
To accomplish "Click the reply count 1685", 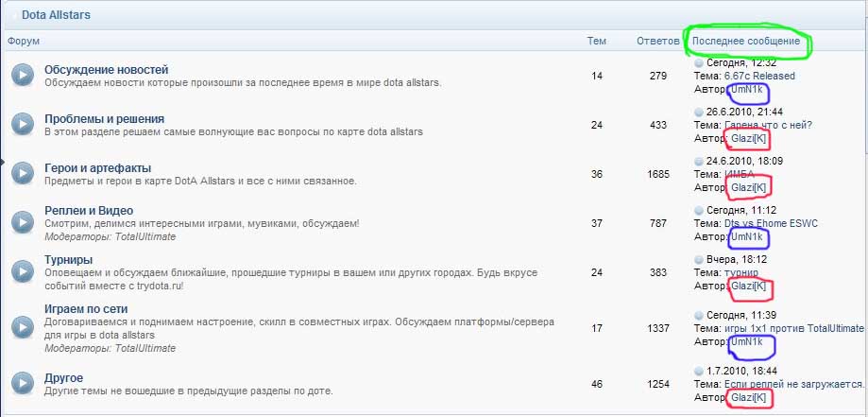I will click(658, 174).
